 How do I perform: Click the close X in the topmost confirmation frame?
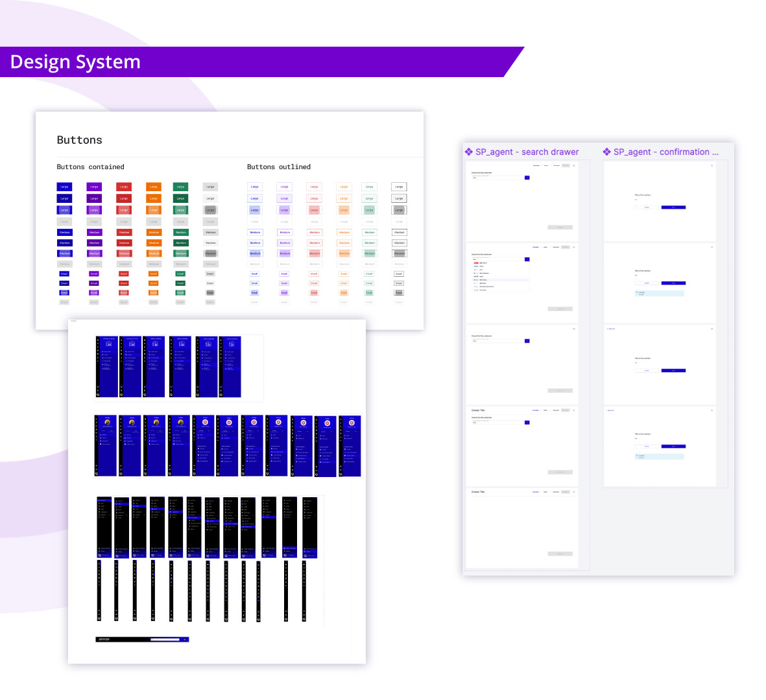712,165
